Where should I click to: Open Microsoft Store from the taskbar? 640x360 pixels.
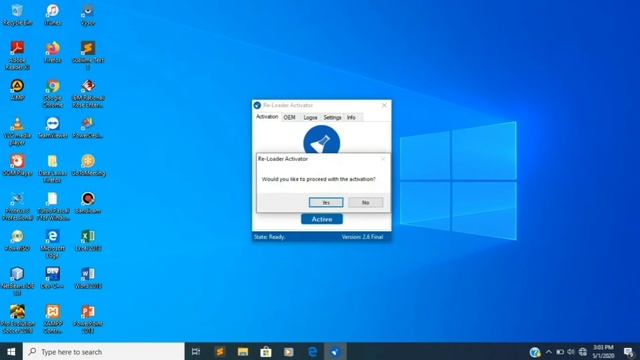[266, 351]
